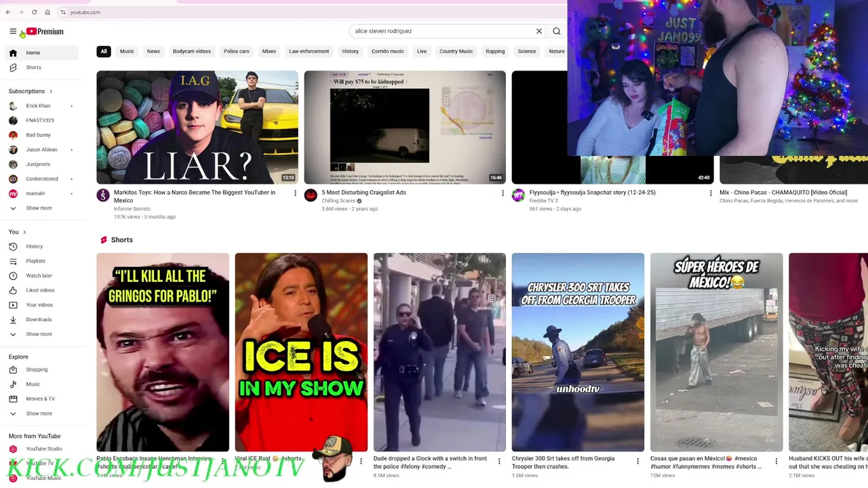Click Informe Secreto channel avatar
868x488 pixels.
(x=103, y=195)
